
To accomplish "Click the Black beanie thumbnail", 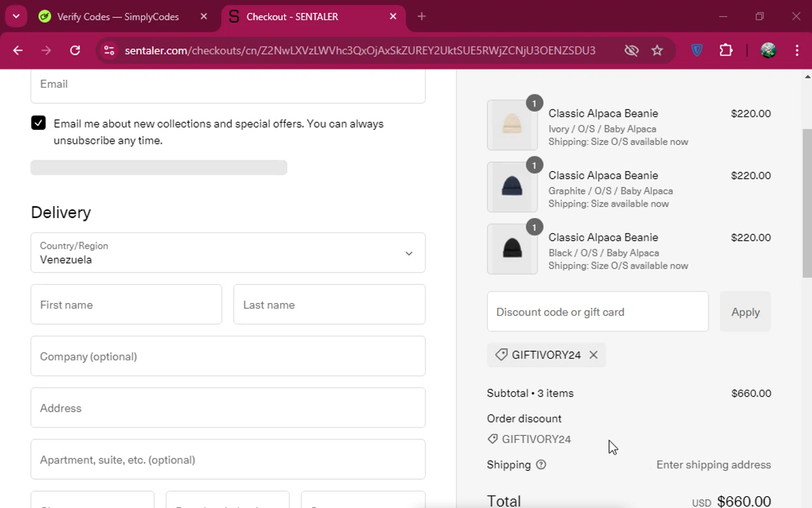I will pyautogui.click(x=512, y=249).
